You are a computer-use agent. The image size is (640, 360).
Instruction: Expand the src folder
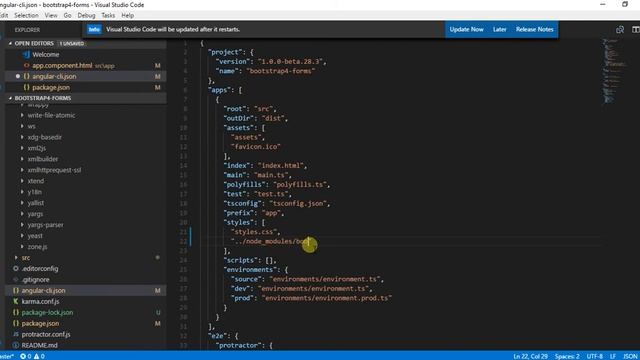tap(25, 258)
